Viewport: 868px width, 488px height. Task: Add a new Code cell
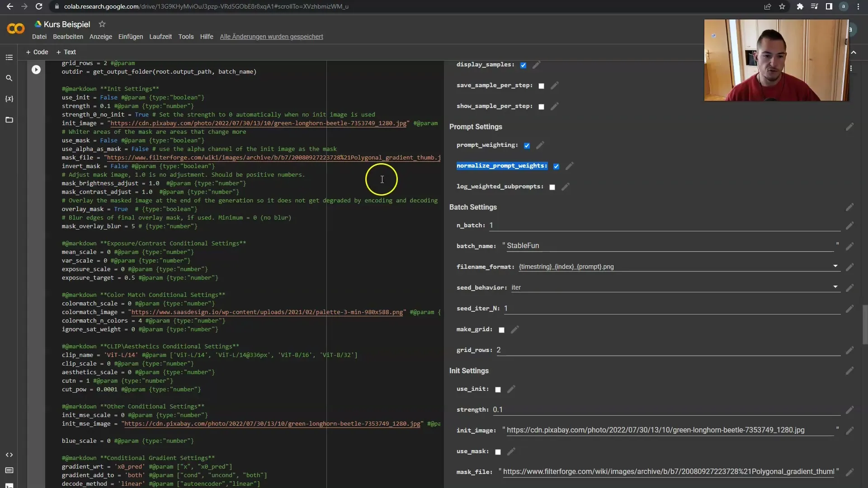(37, 52)
